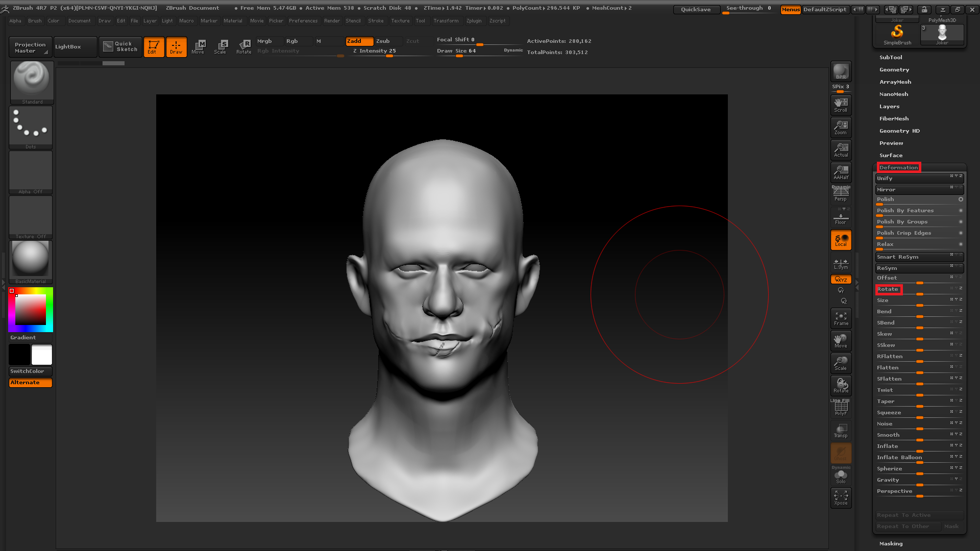Viewport: 980px width, 551px height.
Task: Activate Solo mode icon
Action: [x=841, y=477]
